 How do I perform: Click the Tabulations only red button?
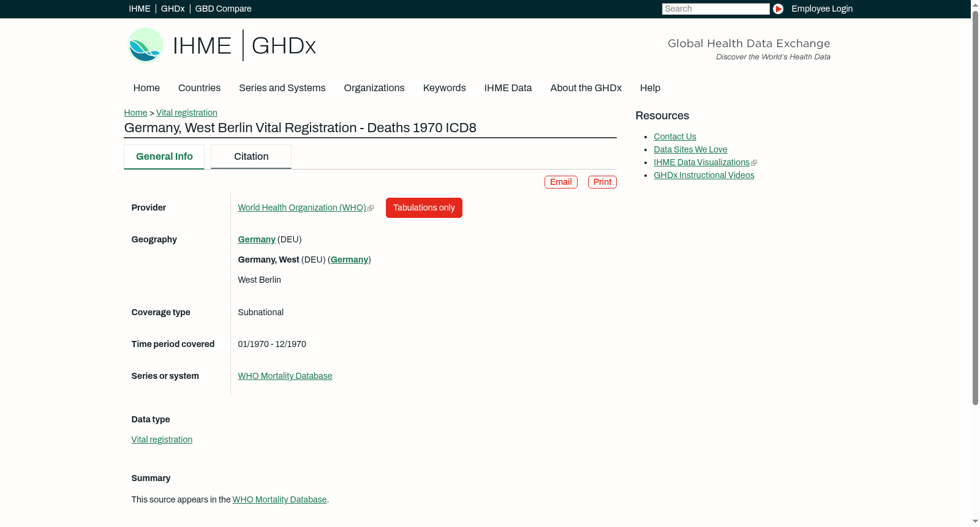[x=424, y=208]
